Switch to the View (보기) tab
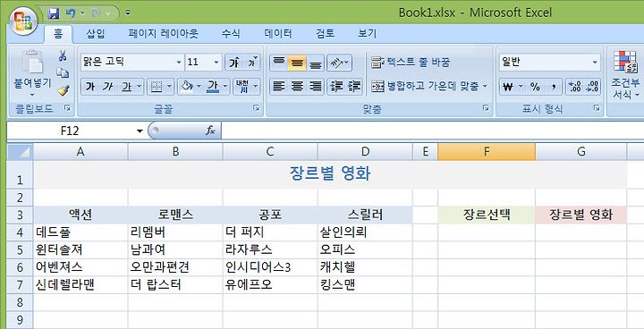 368,34
